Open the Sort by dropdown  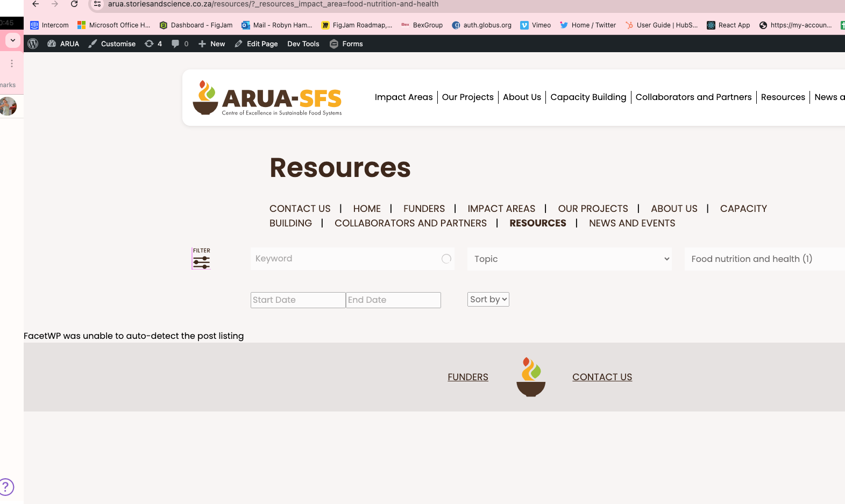[488, 300]
